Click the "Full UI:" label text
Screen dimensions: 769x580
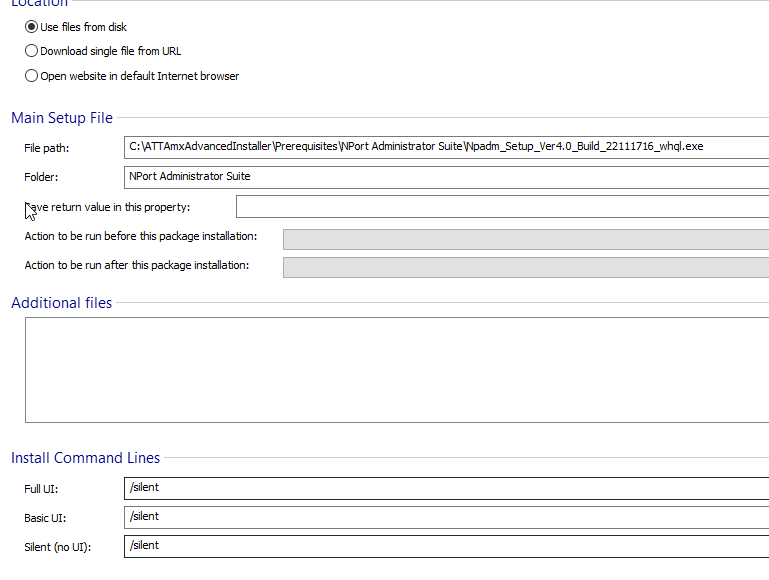point(43,489)
